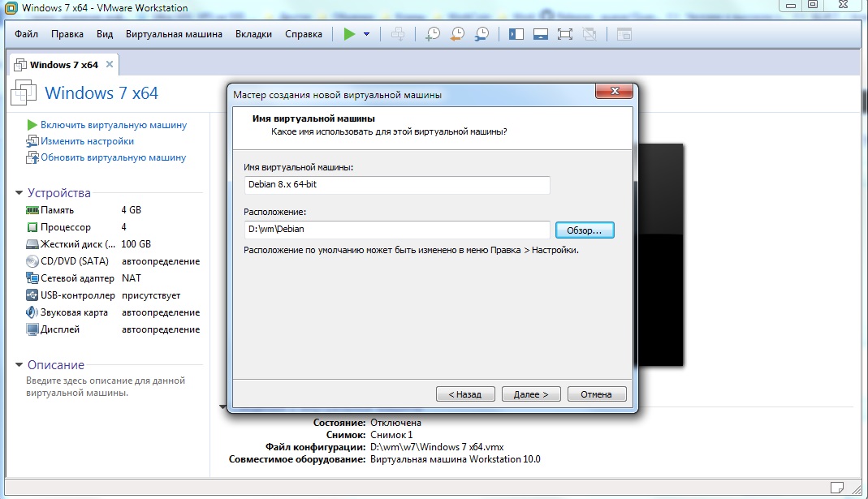Select the Сетевой адаптер device icon
868x499 pixels.
click(32, 278)
